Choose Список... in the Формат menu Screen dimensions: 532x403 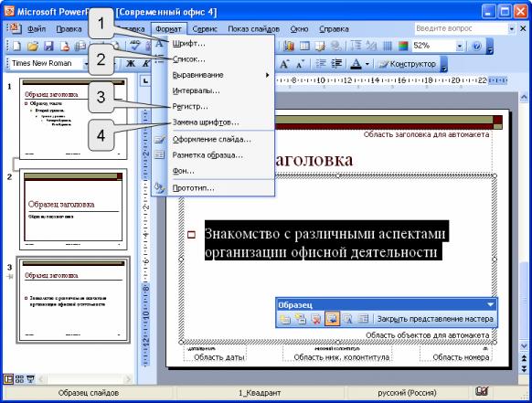click(213, 59)
